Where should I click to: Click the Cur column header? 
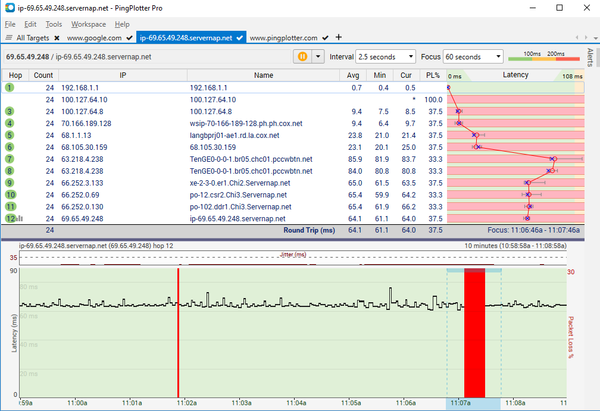click(406, 75)
